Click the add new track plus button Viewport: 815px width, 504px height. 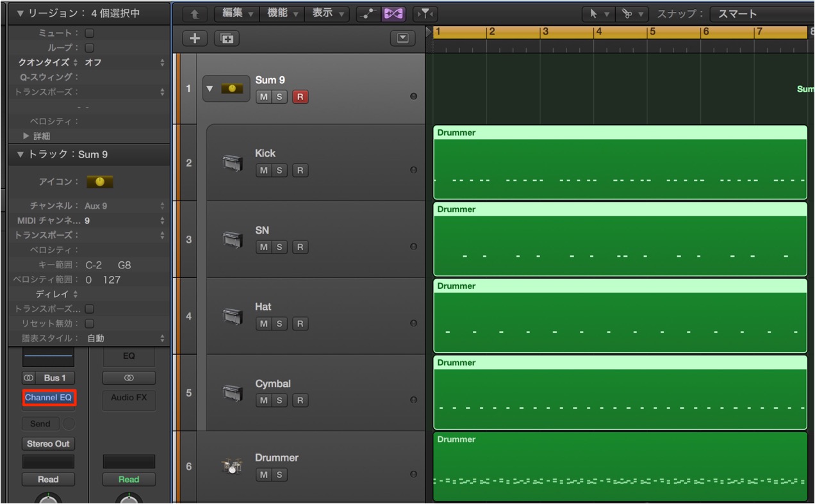(193, 38)
